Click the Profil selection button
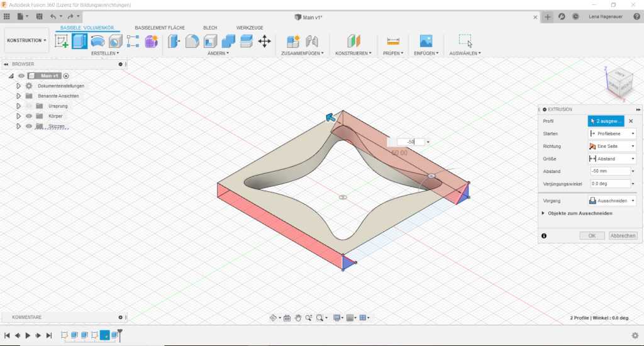This screenshot has width=644, height=346. click(606, 121)
